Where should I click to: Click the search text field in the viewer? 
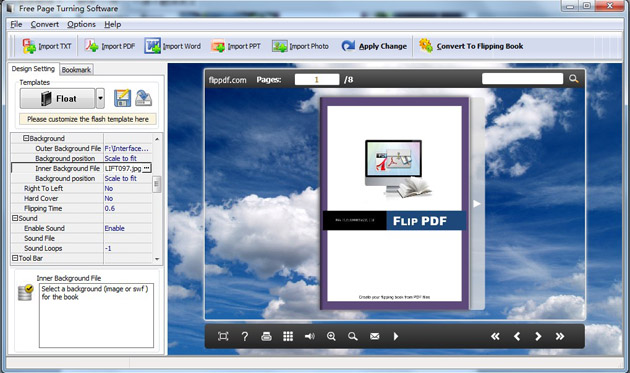click(x=522, y=79)
